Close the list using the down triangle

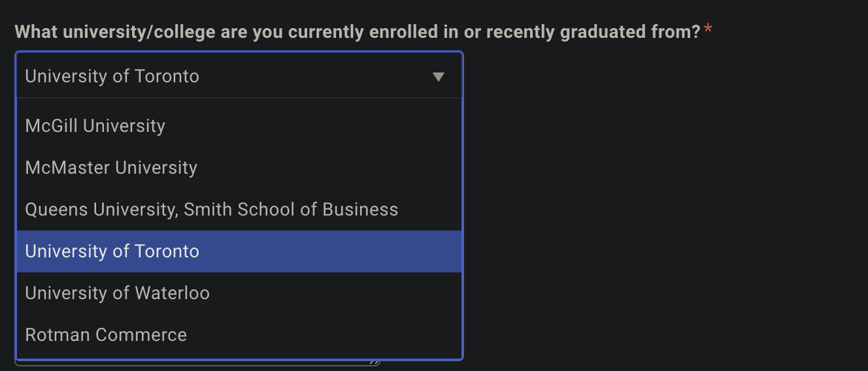tap(439, 77)
